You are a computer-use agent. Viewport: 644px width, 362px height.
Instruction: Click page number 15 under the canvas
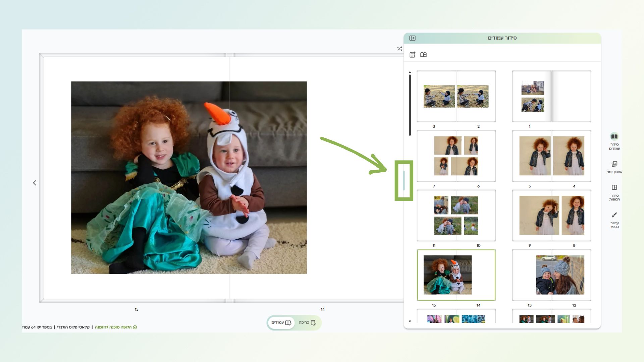[137, 309]
